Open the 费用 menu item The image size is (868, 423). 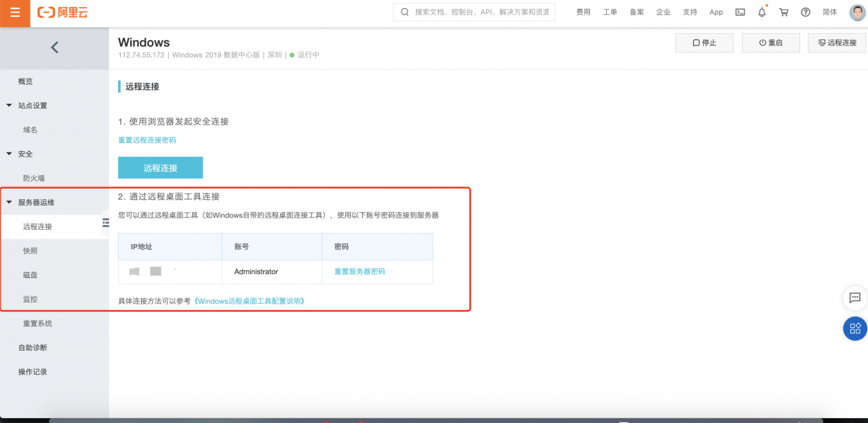point(583,12)
